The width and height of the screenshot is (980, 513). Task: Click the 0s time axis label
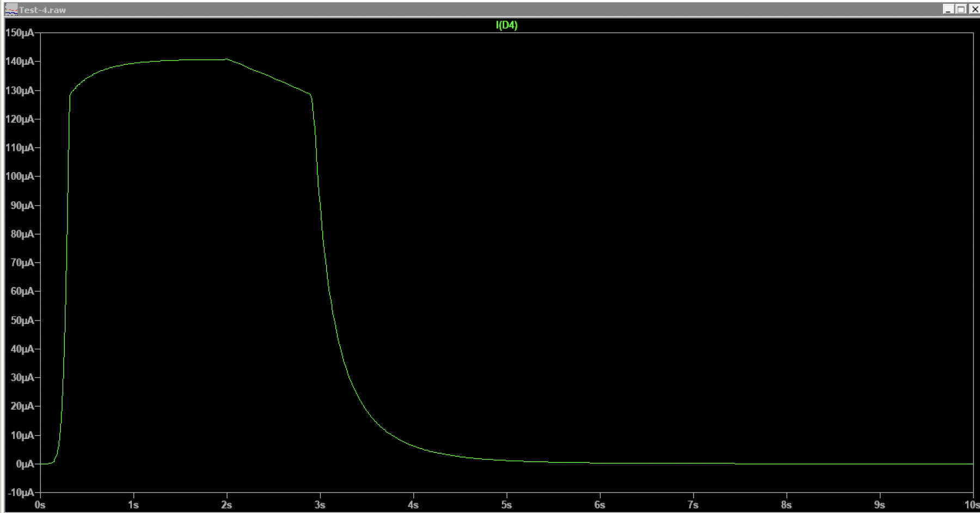point(40,505)
